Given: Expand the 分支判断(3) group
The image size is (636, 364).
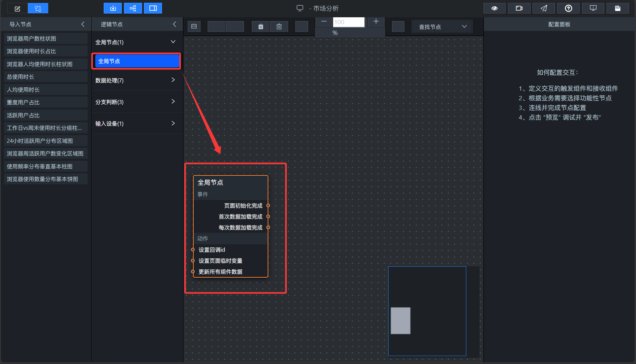Looking at the screenshot, I should (x=173, y=102).
